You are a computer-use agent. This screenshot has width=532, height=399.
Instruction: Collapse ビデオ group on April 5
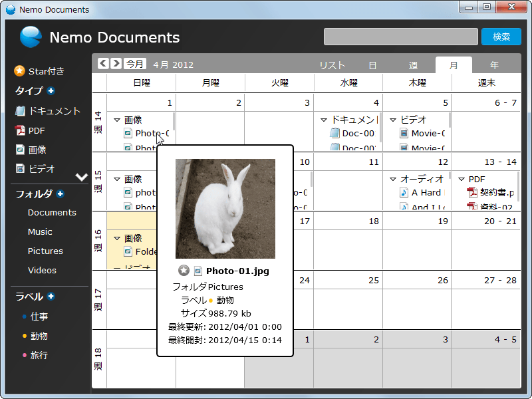[393, 120]
